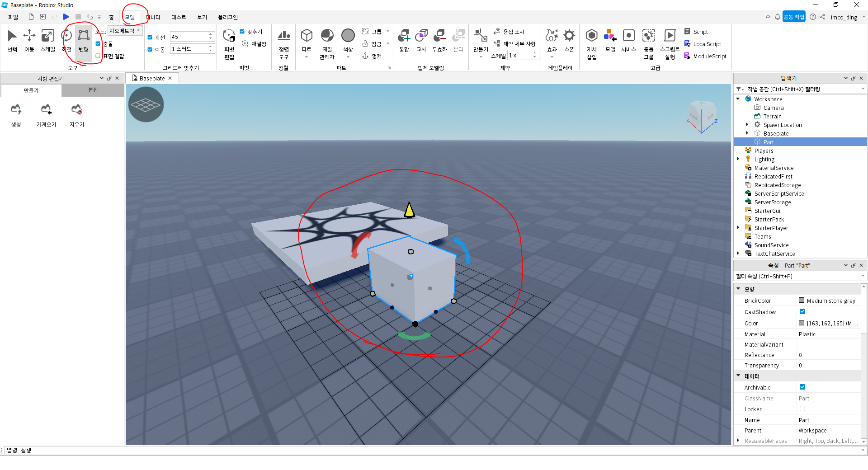Click the BrickColor Medium stone grey swatch
Screen dimensions: 868x470
coord(802,300)
